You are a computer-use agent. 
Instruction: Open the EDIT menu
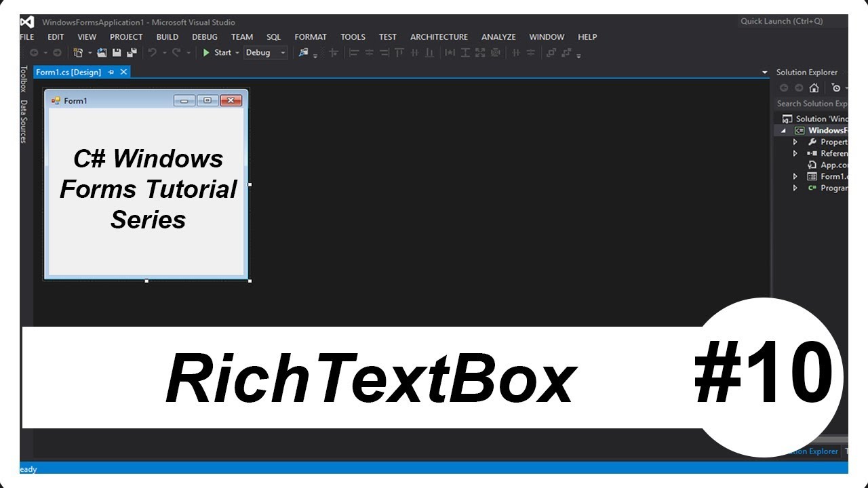point(56,37)
